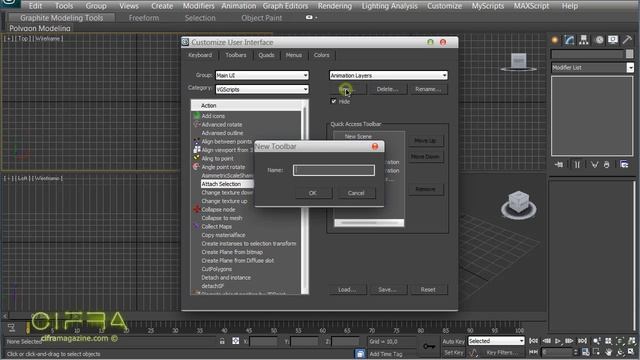Open Time Configuration icon

[585, 352]
